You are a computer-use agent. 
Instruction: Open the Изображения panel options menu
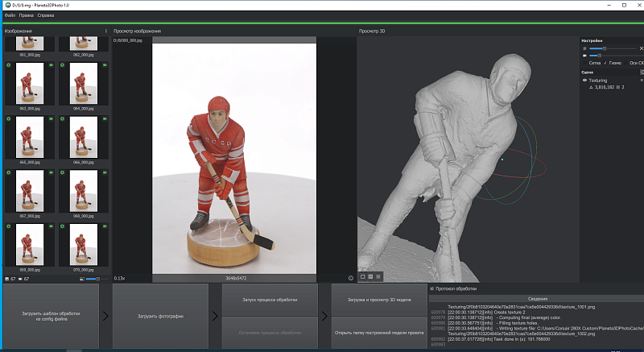(106, 31)
